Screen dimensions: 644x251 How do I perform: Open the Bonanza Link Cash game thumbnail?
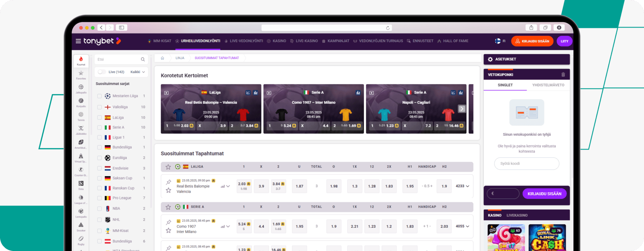tap(547, 238)
